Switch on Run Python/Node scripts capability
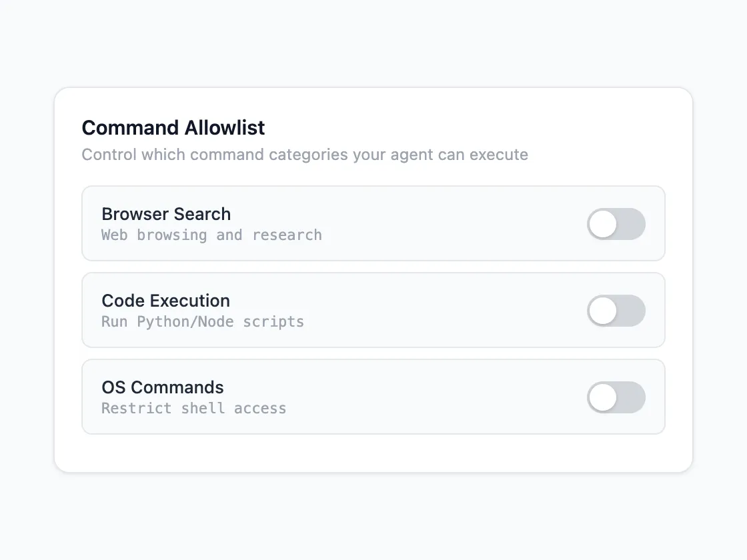Image resolution: width=747 pixels, height=560 pixels. (x=616, y=311)
